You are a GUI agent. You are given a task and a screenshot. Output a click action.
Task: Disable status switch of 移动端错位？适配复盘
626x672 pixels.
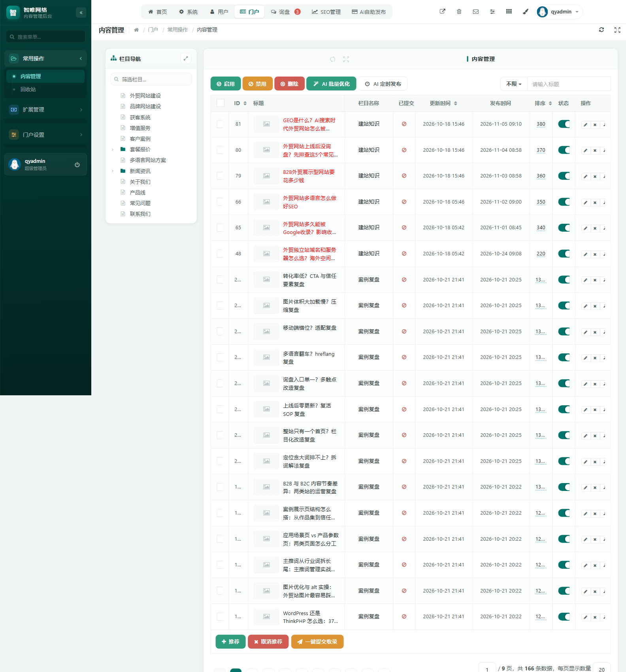(564, 331)
